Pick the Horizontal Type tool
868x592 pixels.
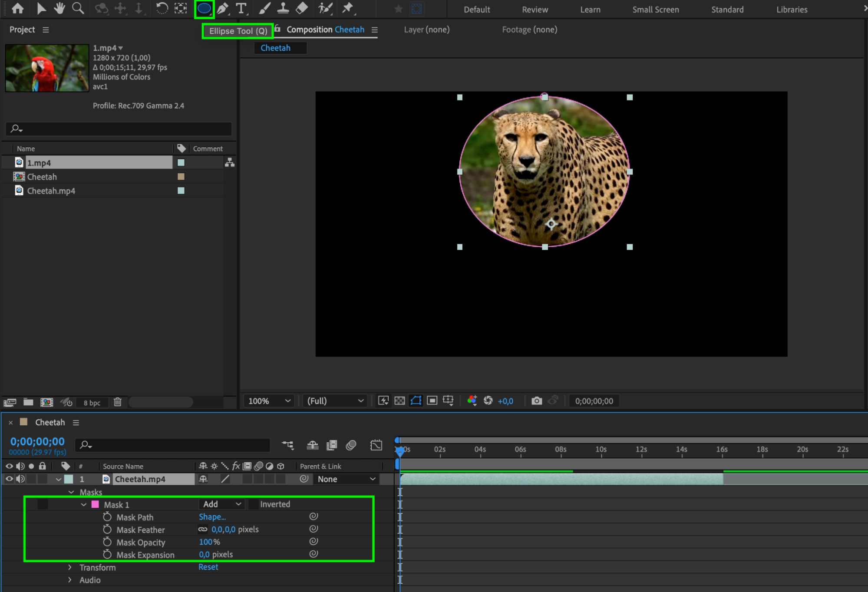pyautogui.click(x=241, y=8)
